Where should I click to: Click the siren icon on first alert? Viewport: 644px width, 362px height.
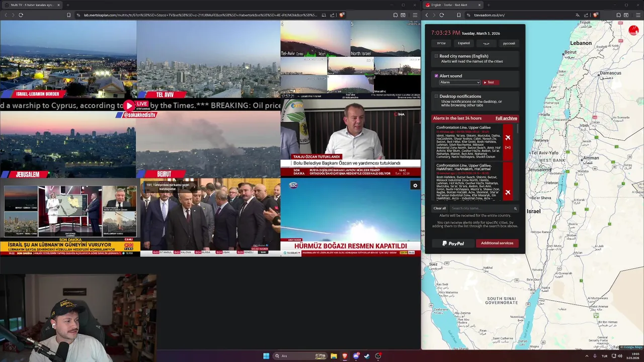click(508, 147)
